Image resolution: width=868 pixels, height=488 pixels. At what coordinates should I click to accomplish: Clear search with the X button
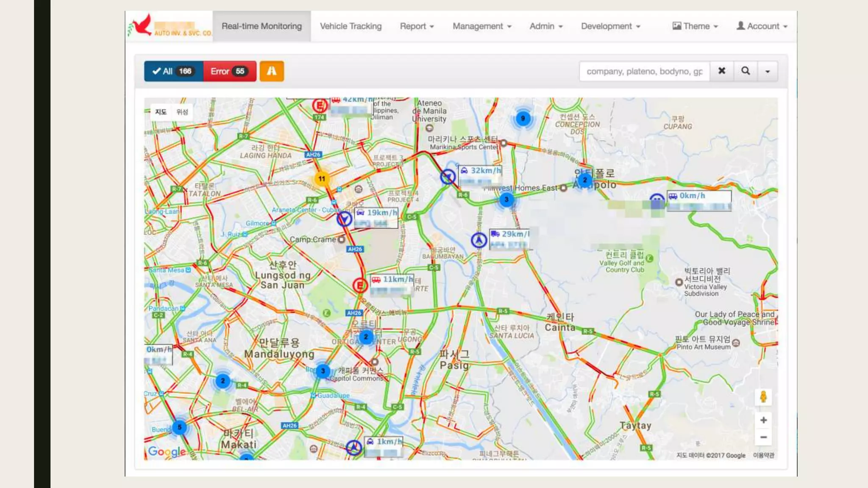(x=722, y=71)
